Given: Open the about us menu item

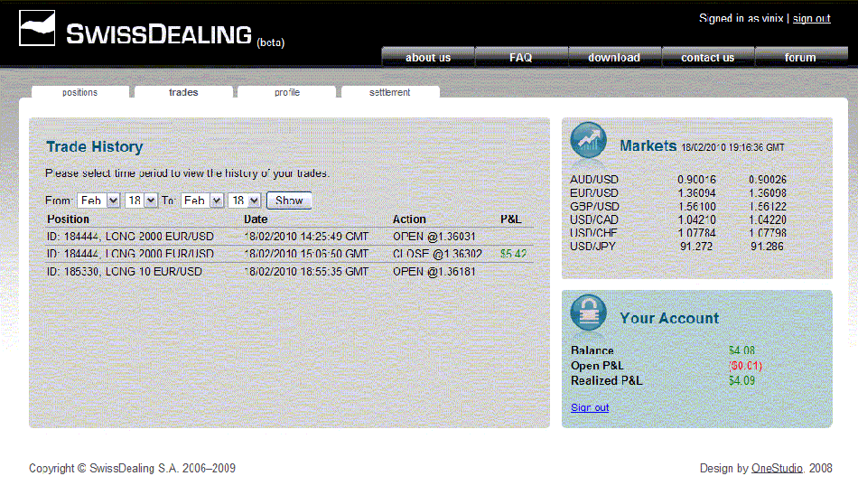Looking at the screenshot, I should [x=428, y=58].
